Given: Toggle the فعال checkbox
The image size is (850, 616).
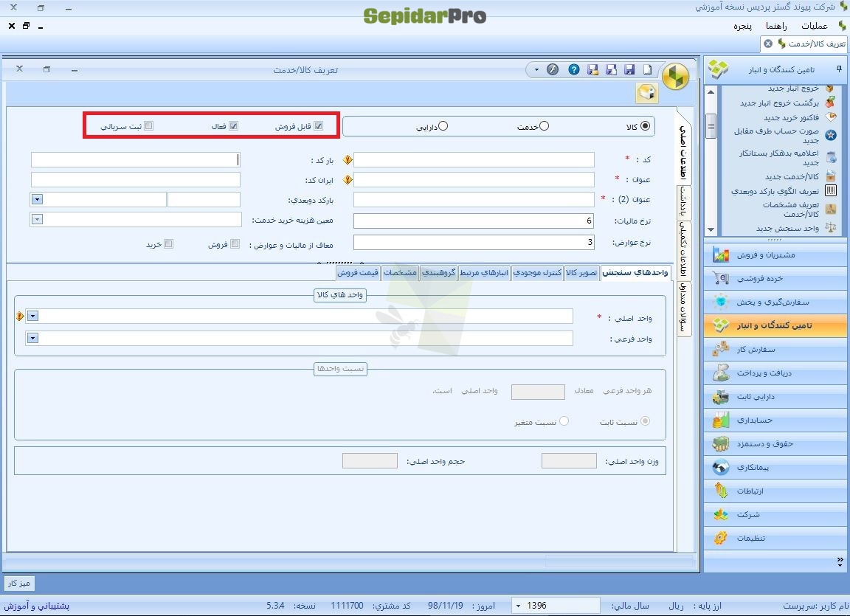Looking at the screenshot, I should pyautogui.click(x=234, y=125).
